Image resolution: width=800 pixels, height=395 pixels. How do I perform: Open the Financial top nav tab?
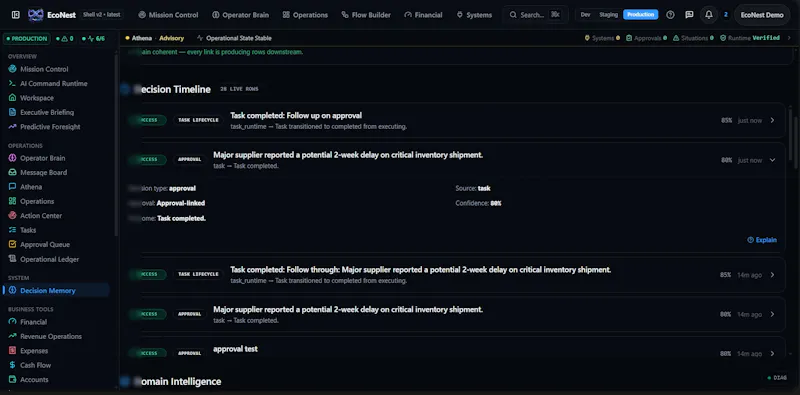pyautogui.click(x=423, y=15)
